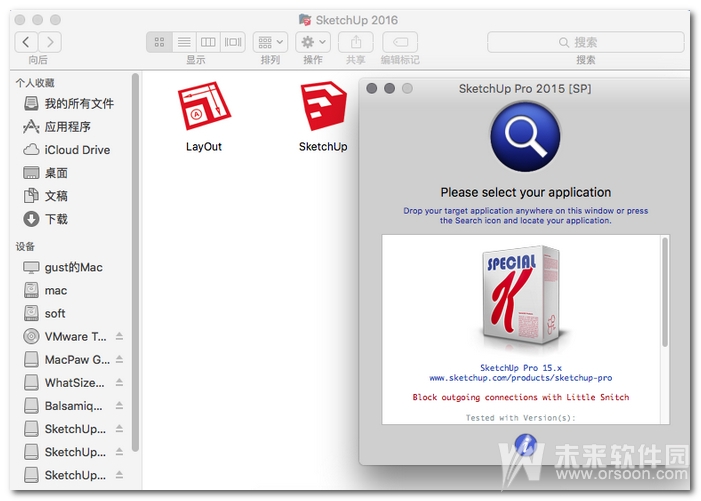Click the patcher info panel scrollbar

click(x=665, y=290)
